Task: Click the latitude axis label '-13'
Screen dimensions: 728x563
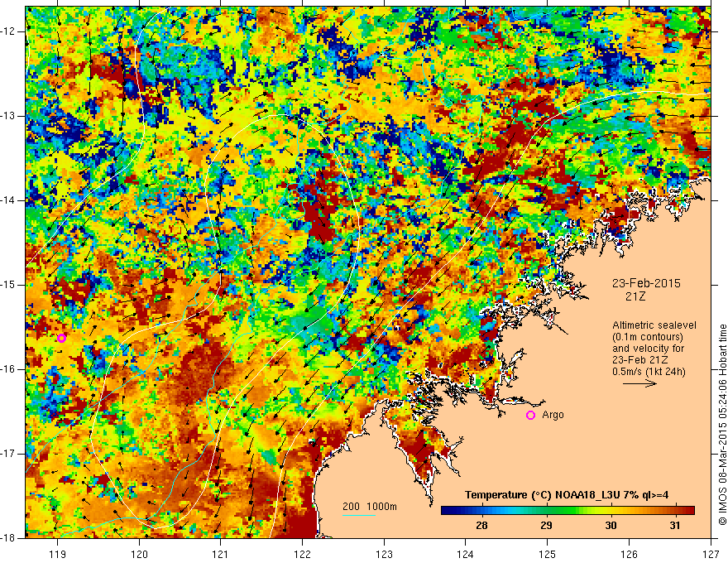Action: (8, 116)
